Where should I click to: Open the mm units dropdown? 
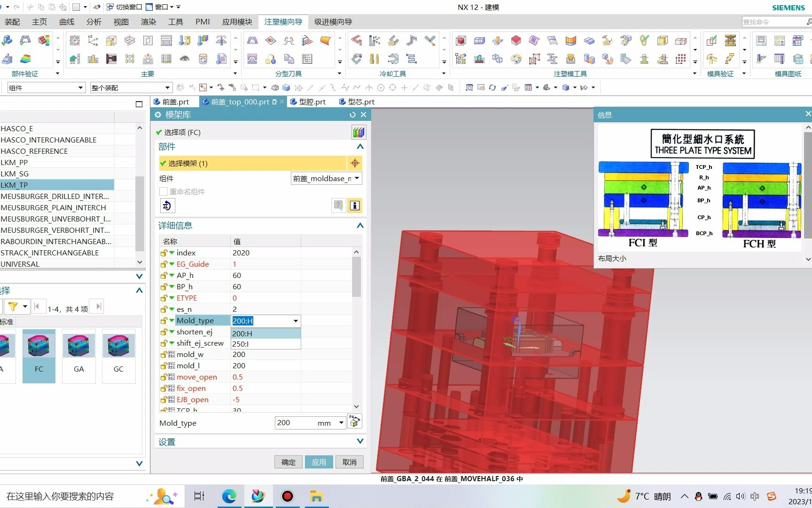click(x=341, y=423)
